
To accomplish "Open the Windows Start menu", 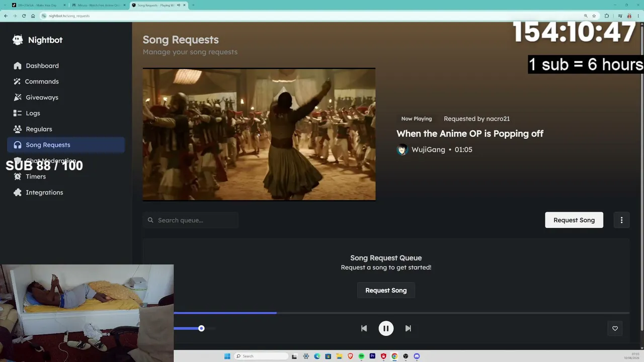I will tap(227, 356).
